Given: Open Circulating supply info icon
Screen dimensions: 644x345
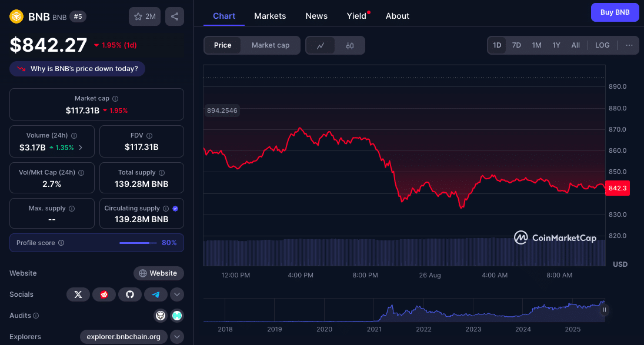Looking at the screenshot, I should click(x=166, y=209).
